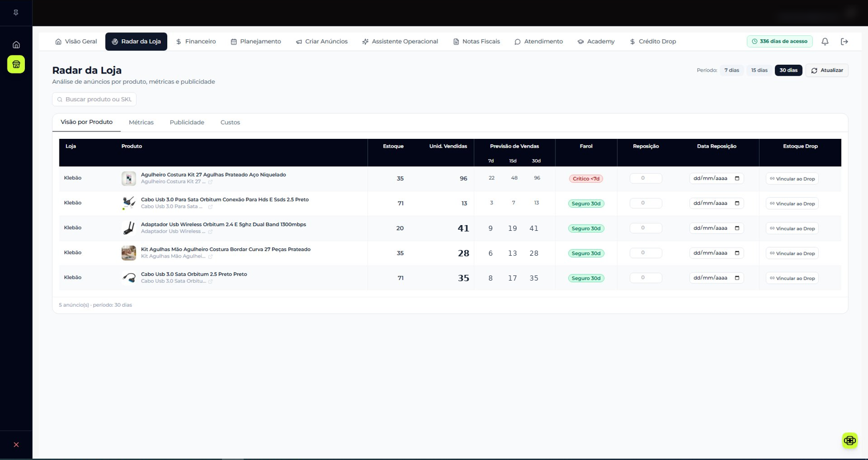
Task: Open calendar picker for Adaptador Usb Wireless row
Action: click(737, 228)
